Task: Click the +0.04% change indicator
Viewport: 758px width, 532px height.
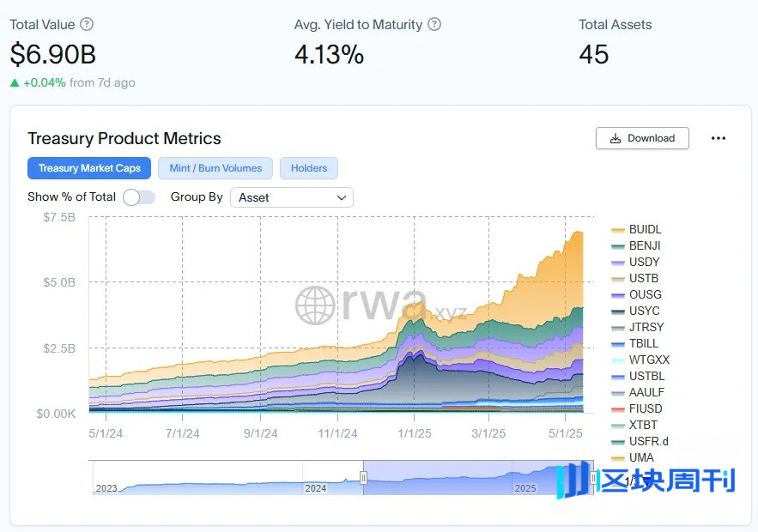Action: point(38,82)
